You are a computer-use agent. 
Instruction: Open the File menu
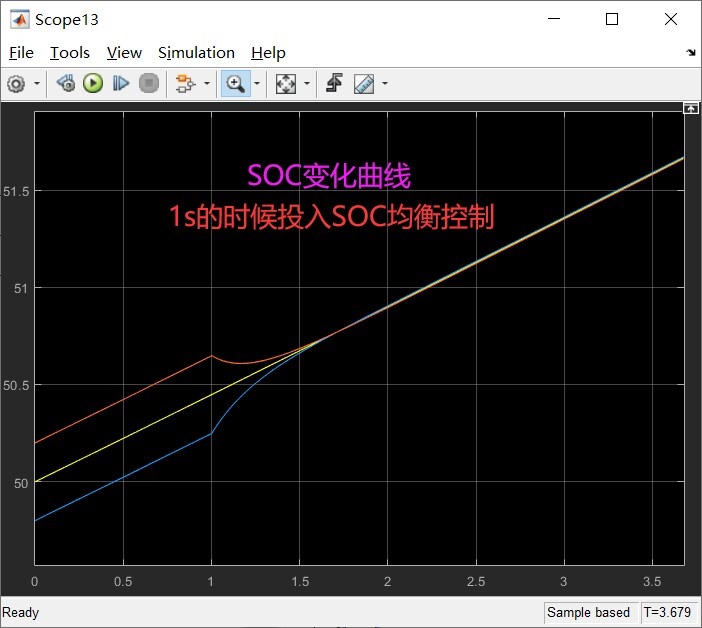click(21, 53)
